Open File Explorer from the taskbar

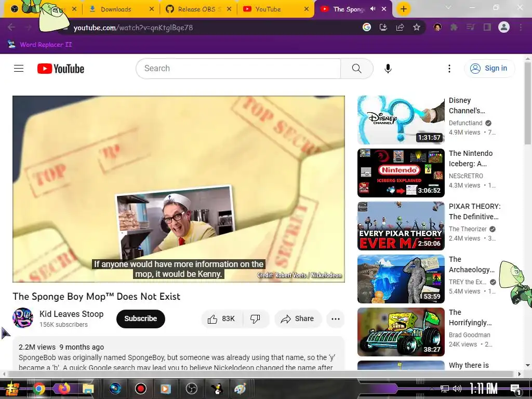(x=88, y=389)
